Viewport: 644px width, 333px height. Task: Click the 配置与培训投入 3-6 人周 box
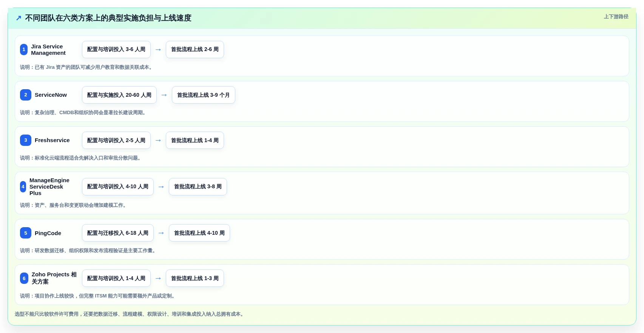tap(116, 50)
